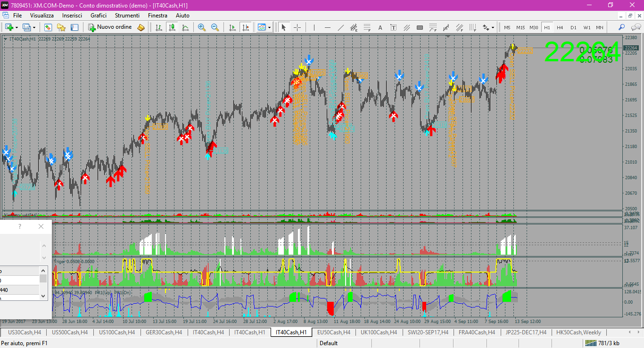Screen dimensions: 644x348
Task: Select the Text 'A' tool
Action: (380, 27)
